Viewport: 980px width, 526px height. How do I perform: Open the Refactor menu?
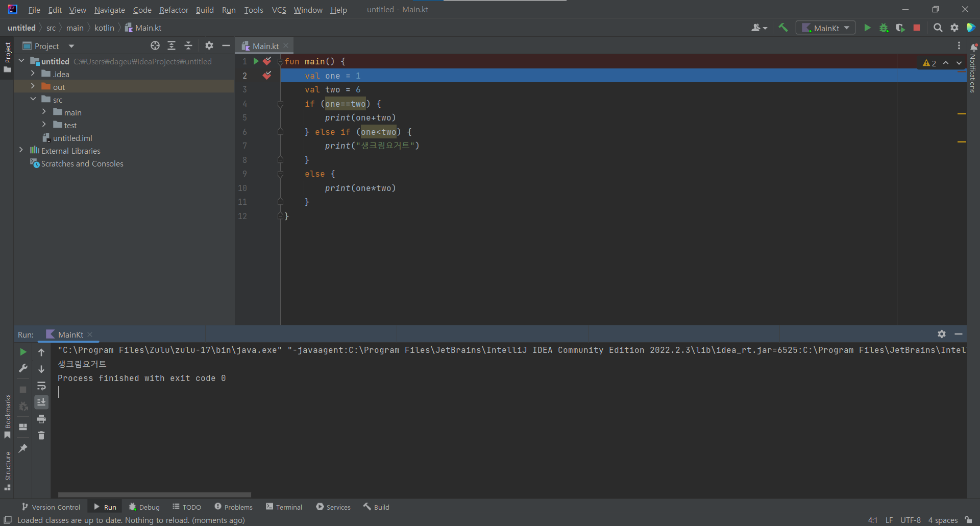(x=174, y=10)
